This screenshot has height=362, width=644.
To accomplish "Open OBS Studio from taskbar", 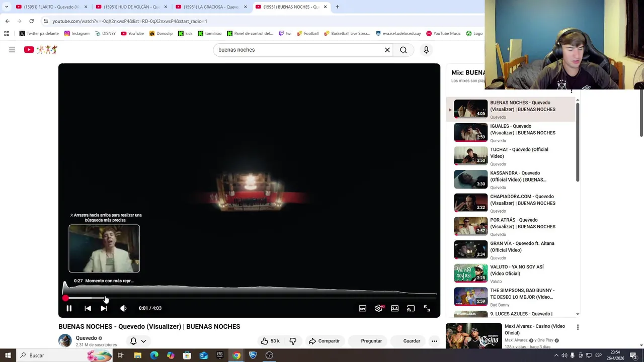I will point(269,355).
